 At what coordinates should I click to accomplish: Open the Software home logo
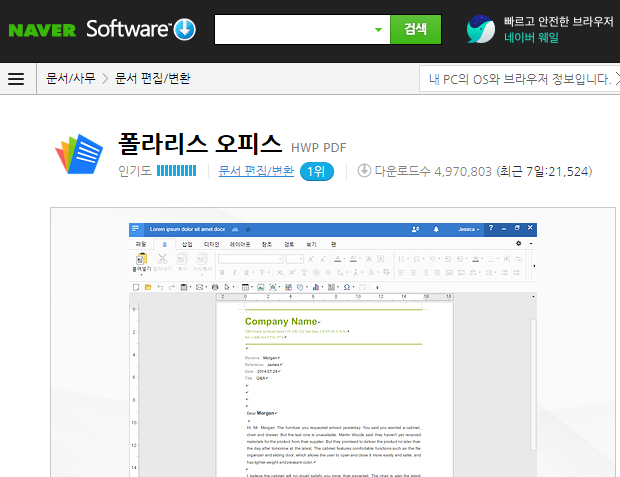[128, 29]
